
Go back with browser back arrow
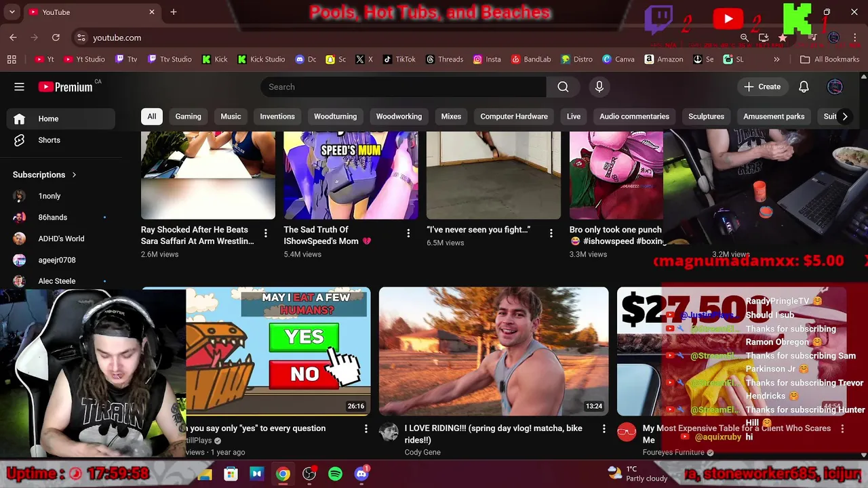click(x=13, y=38)
